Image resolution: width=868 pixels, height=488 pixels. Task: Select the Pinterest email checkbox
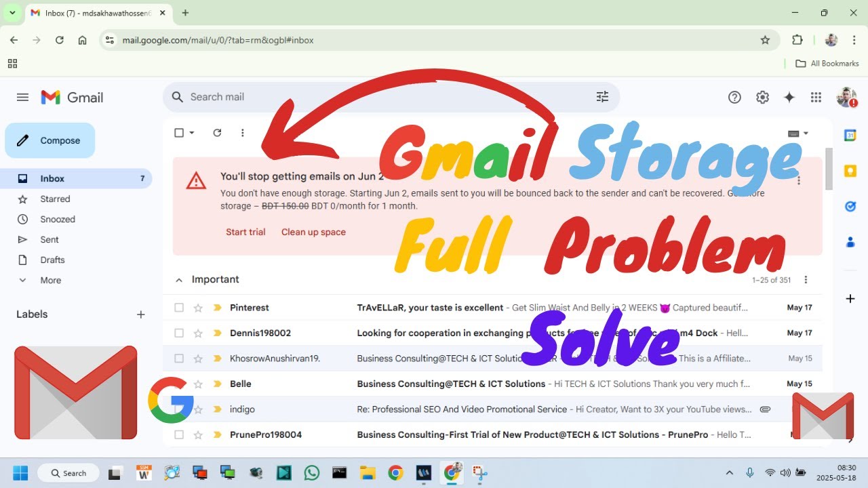179,308
